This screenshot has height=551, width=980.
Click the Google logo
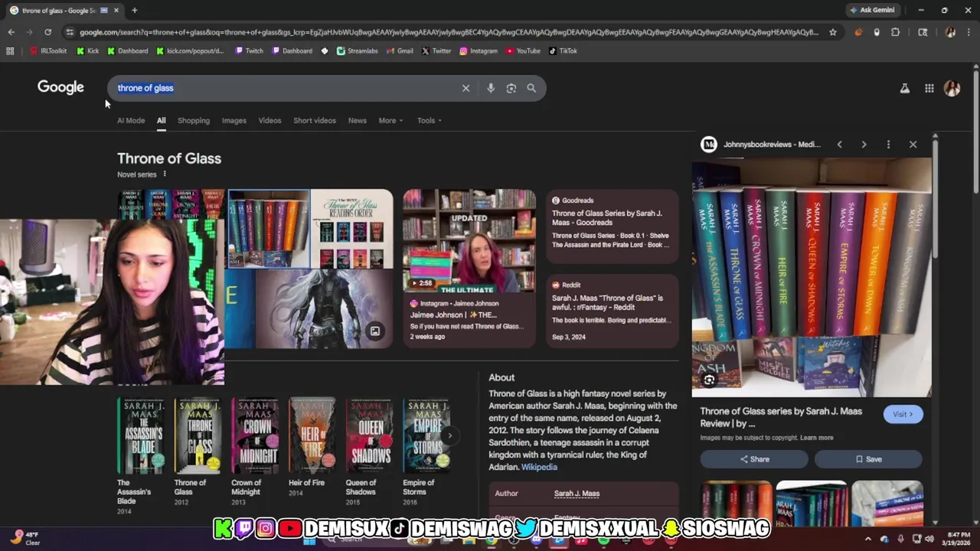60,87
